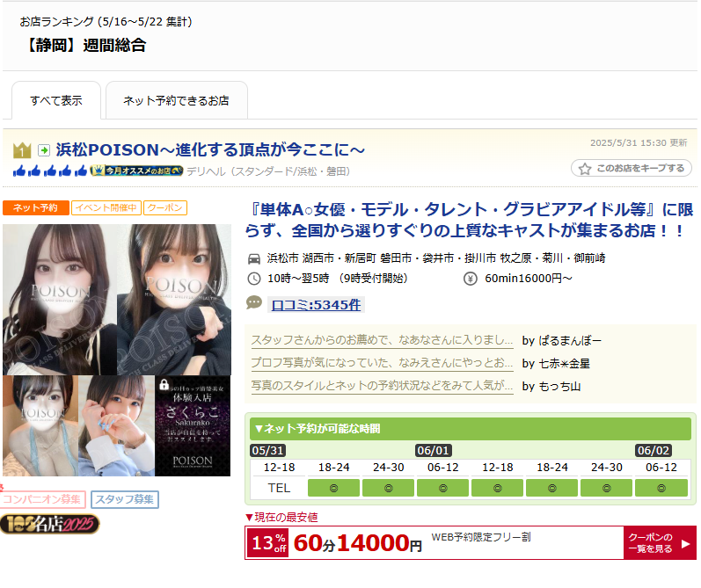Click the car area icon
Image resolution: width=701 pixels, height=588 pixels.
[254, 258]
